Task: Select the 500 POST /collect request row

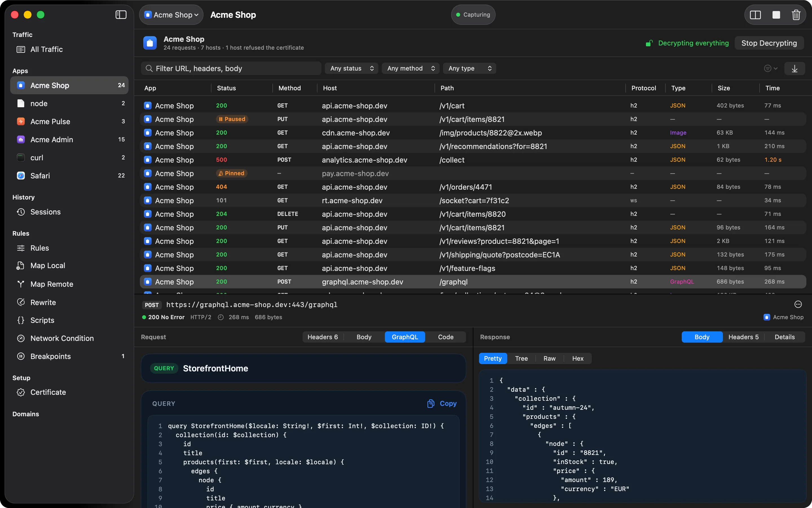Action: click(x=473, y=160)
